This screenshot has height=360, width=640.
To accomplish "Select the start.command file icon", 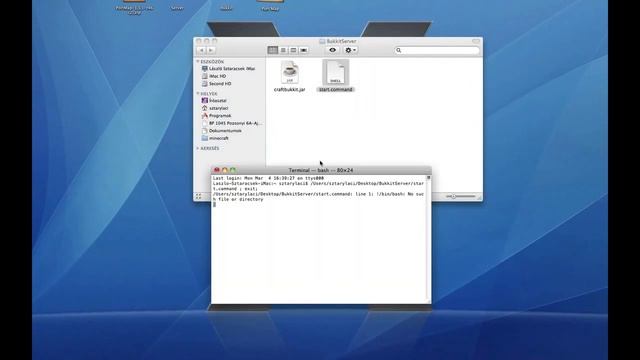I will click(x=336, y=72).
